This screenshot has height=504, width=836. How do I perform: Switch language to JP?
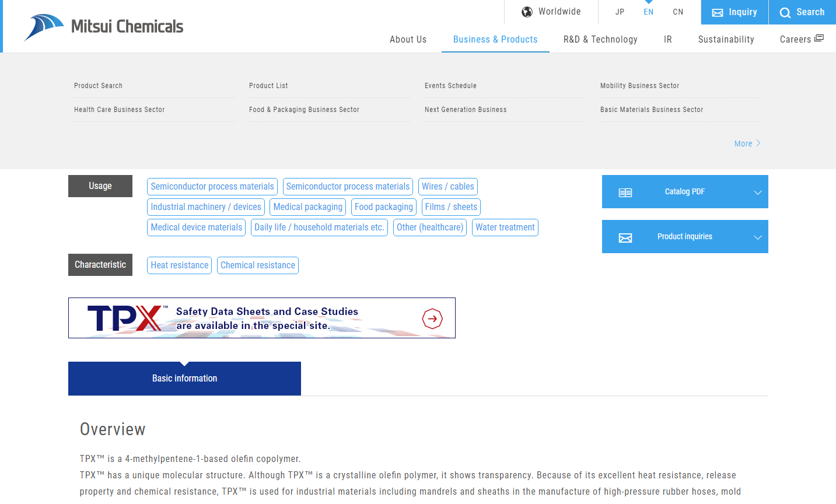click(620, 12)
